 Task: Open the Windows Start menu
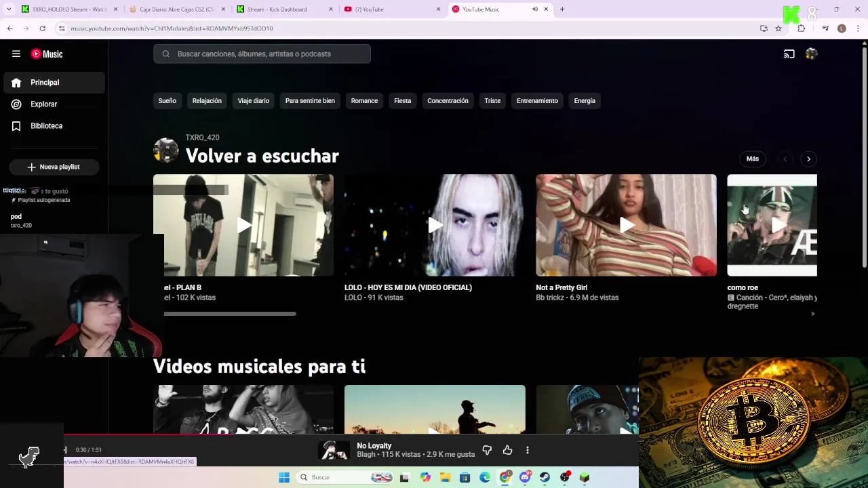284,477
